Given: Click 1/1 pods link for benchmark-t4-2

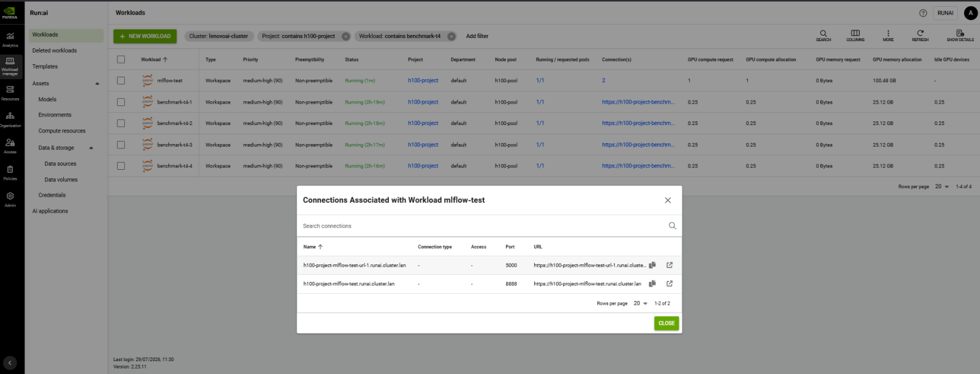Looking at the screenshot, I should click(x=540, y=123).
